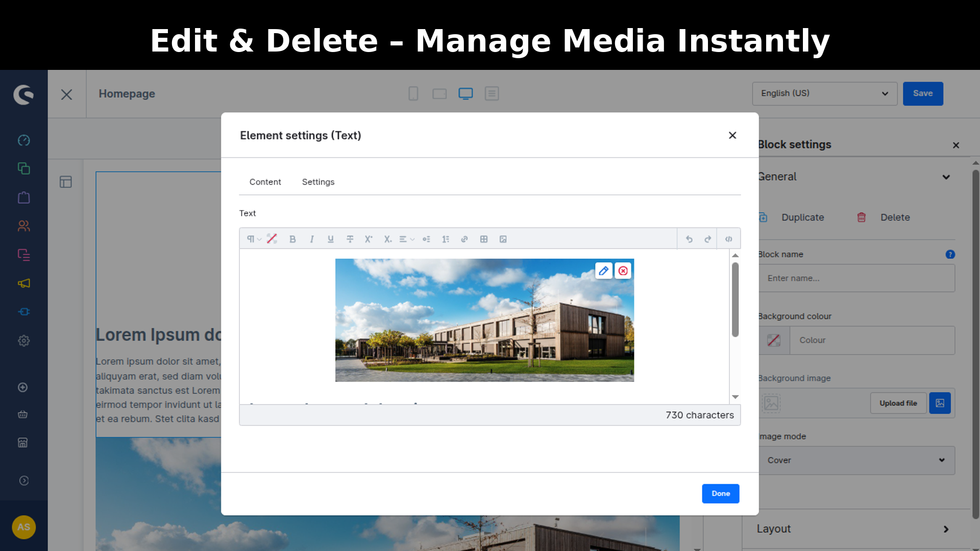Screen dimensions: 980x551
Task: Click the basket sidebar icon
Action: coord(23,414)
